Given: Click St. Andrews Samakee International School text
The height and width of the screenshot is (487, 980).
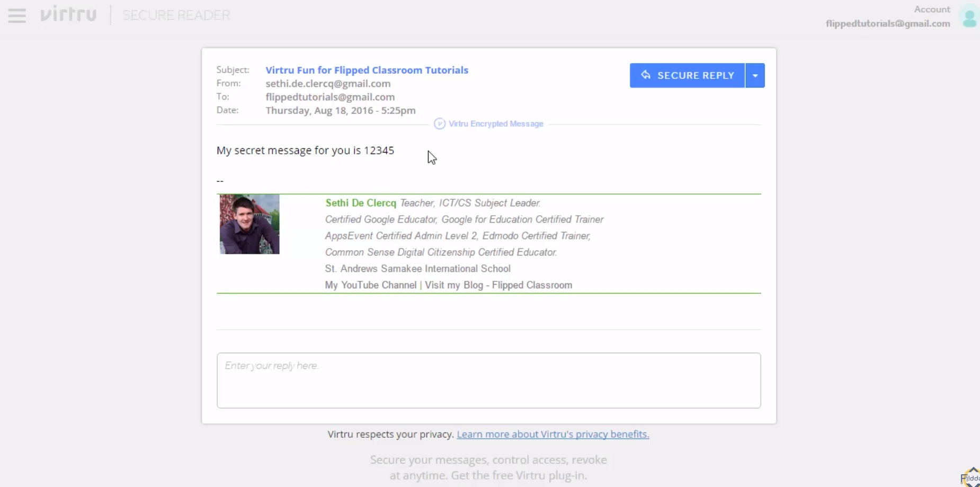Looking at the screenshot, I should [417, 269].
